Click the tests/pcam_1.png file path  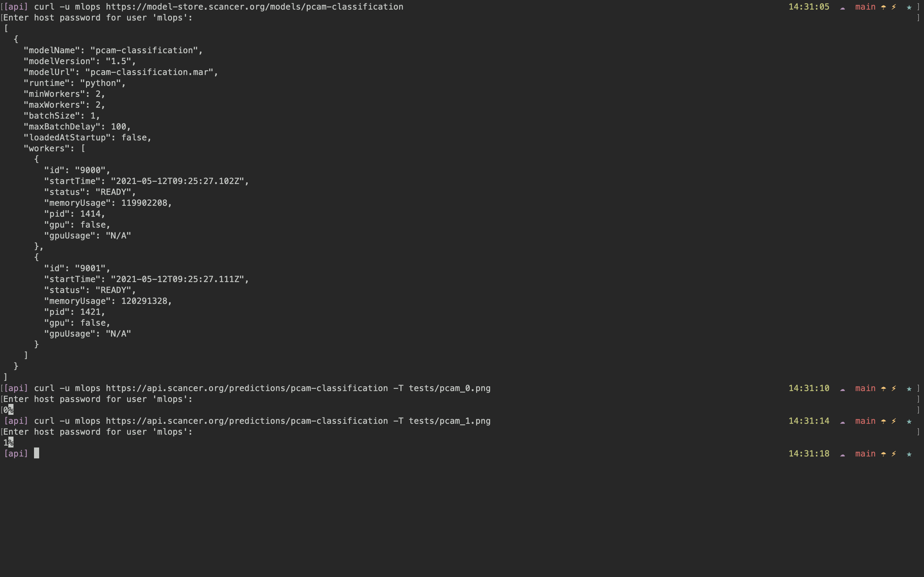click(449, 421)
